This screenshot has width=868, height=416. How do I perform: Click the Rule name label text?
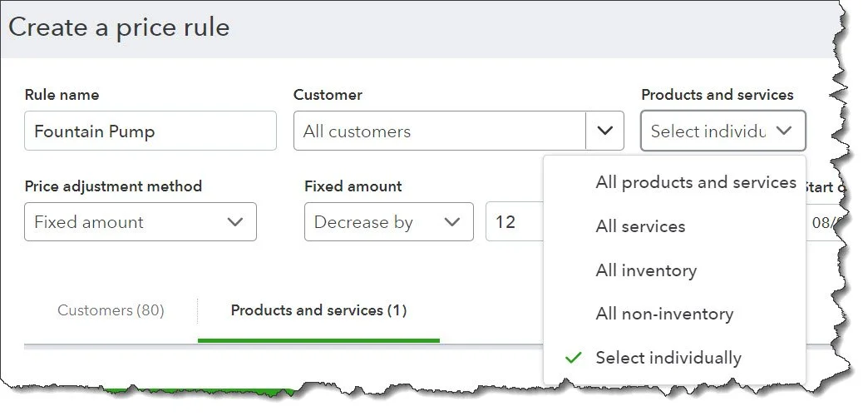[x=62, y=95]
